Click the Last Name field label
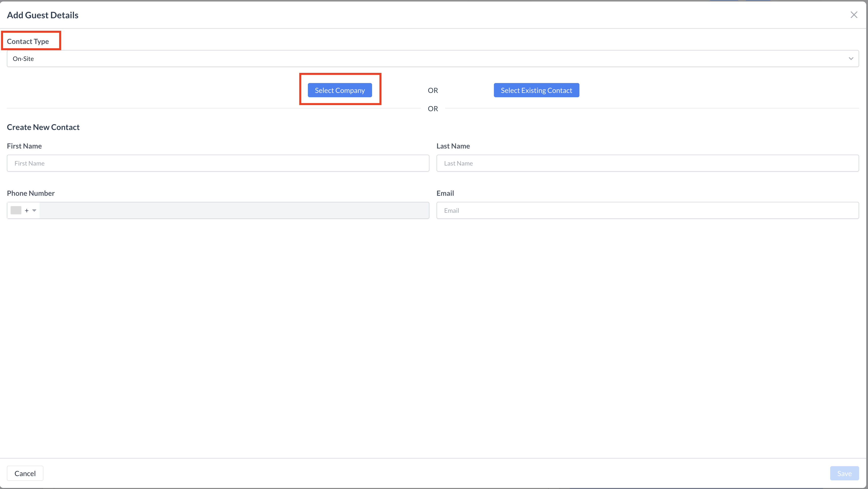The image size is (868, 489). point(453,146)
